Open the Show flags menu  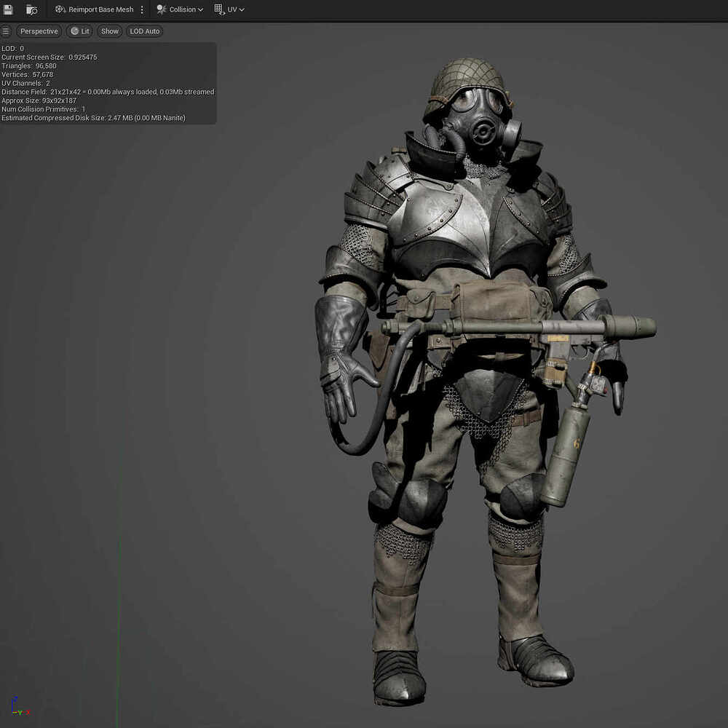[110, 31]
